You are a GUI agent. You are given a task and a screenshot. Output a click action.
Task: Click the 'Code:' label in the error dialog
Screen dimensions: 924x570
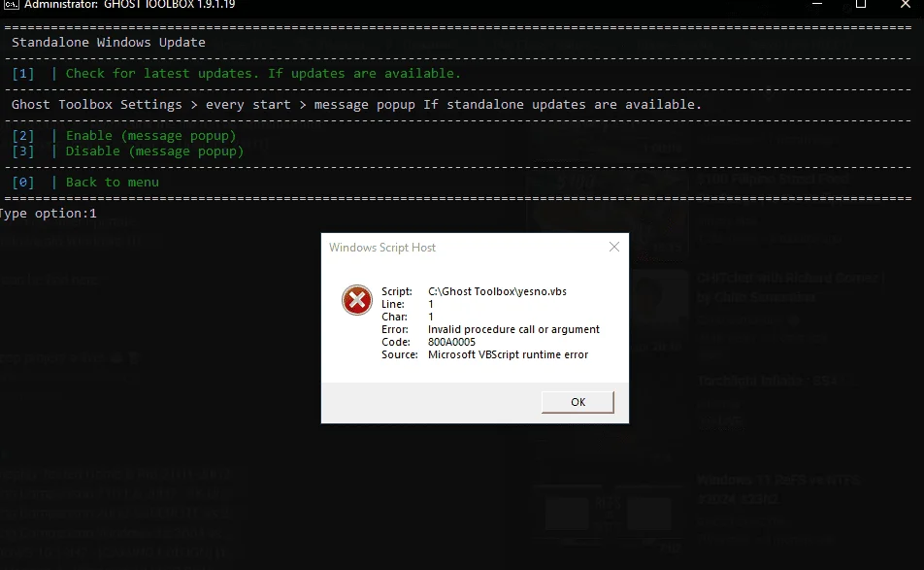click(x=396, y=342)
